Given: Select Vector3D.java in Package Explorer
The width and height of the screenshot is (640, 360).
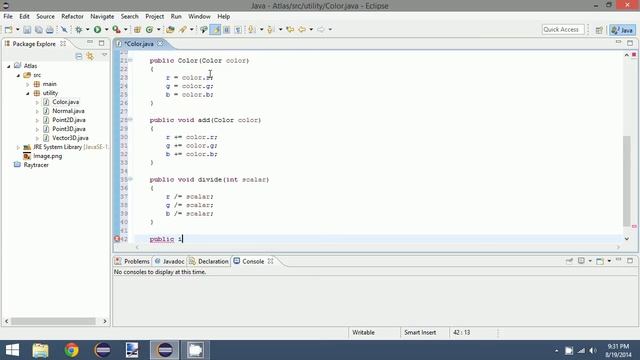Looking at the screenshot, I should click(70, 138).
